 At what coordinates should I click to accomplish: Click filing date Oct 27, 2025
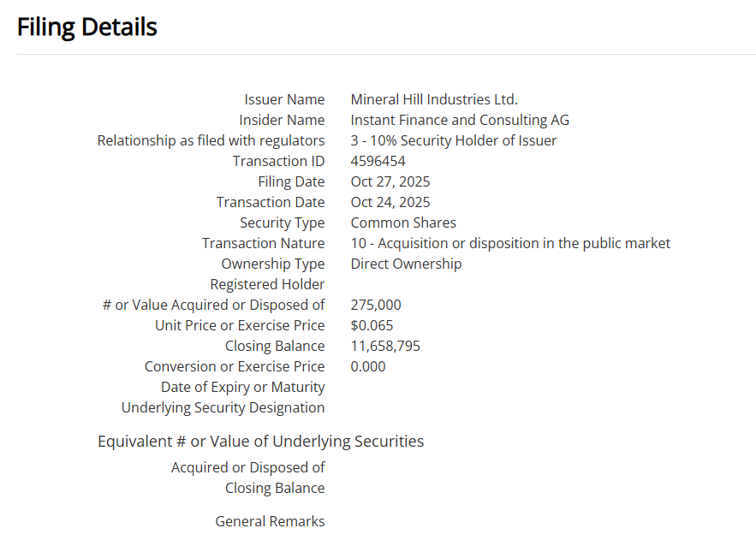(x=390, y=181)
